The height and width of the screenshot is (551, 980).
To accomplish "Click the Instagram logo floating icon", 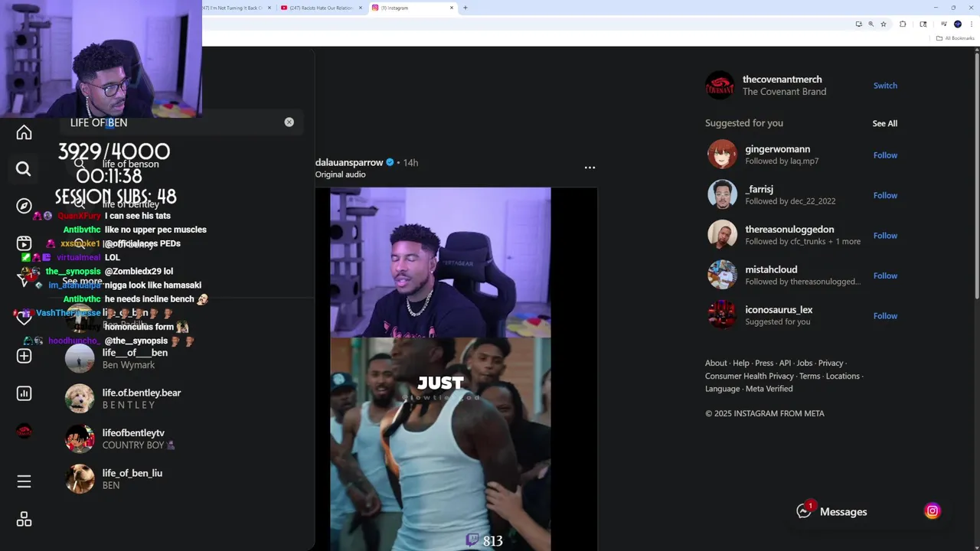I will pos(932,511).
